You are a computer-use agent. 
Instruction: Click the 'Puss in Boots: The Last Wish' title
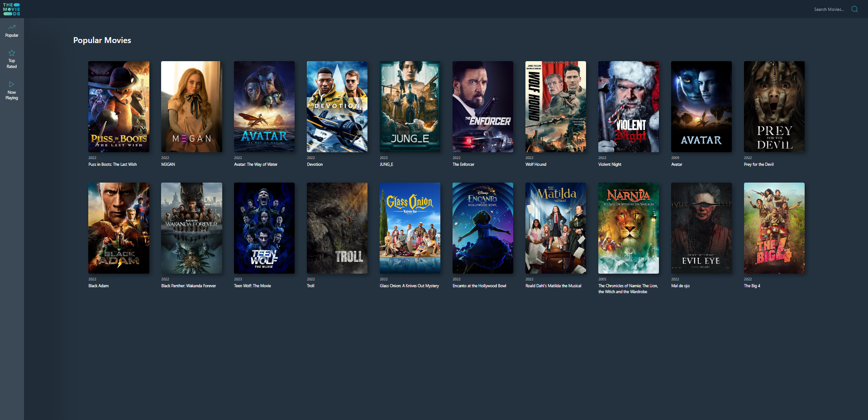point(112,164)
